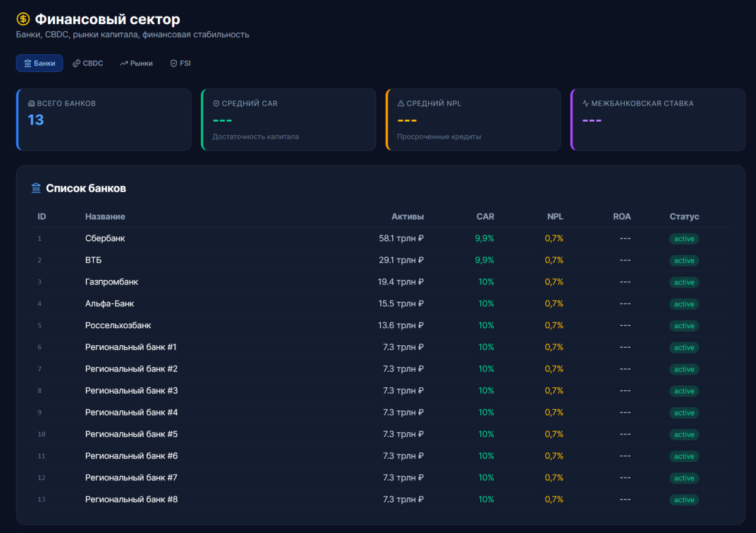Select Региональный банк #6 in the list
The width and height of the screenshot is (756, 533).
tap(131, 456)
